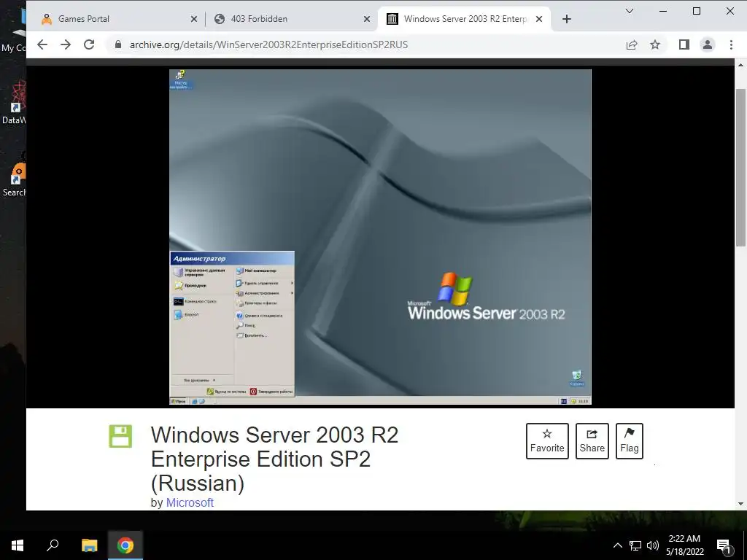This screenshot has width=747, height=560.
Task: Open the Microsoft author link
Action: point(190,502)
